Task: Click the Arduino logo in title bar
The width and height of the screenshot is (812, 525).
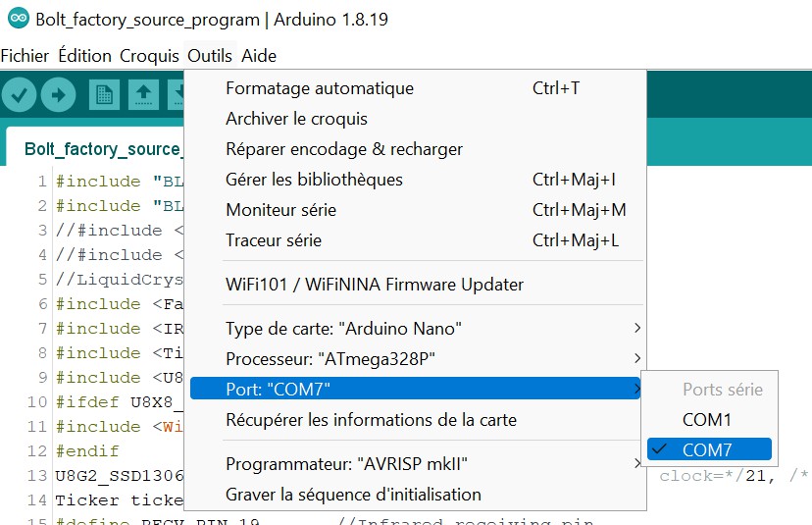Action: pyautogui.click(x=19, y=19)
